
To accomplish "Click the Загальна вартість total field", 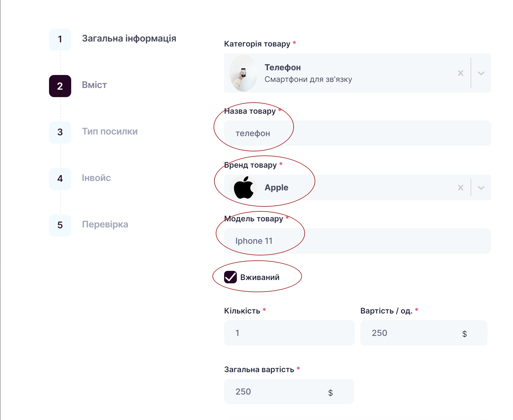I will (277, 392).
